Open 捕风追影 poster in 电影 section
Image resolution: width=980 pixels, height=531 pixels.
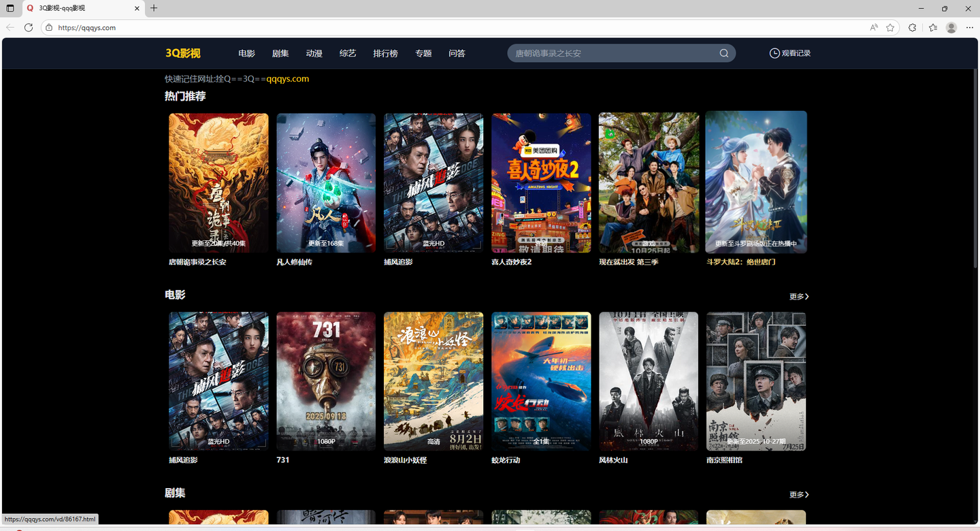(x=218, y=381)
